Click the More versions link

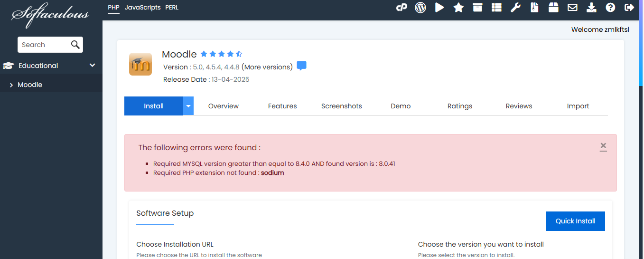[x=267, y=67]
